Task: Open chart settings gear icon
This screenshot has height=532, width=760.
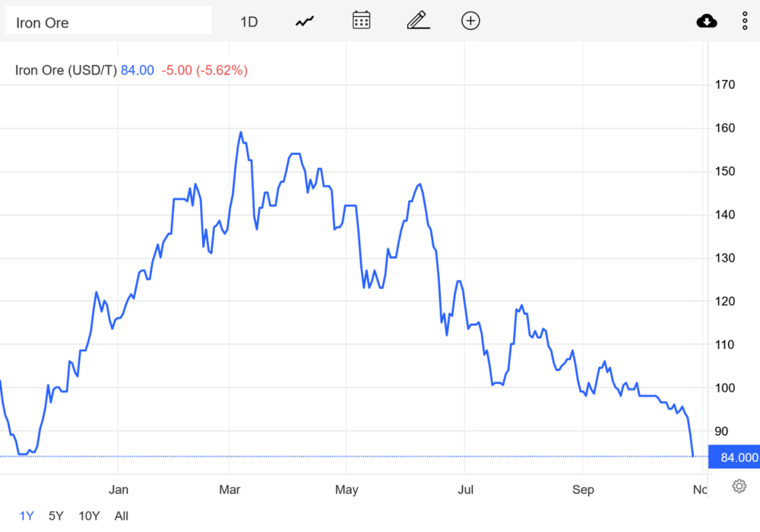Action: [739, 486]
